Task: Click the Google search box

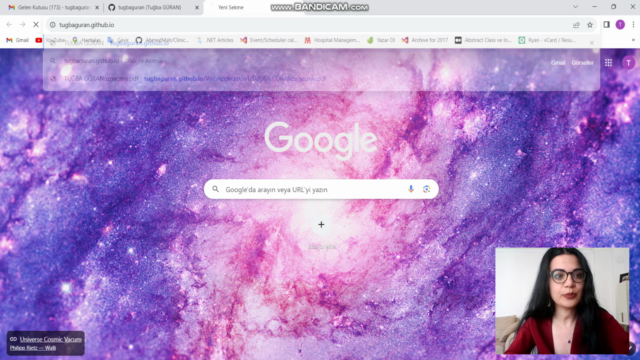Action: (321, 189)
